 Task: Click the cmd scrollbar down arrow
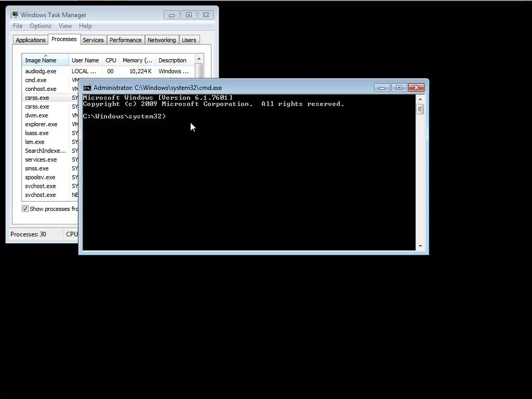(x=420, y=246)
